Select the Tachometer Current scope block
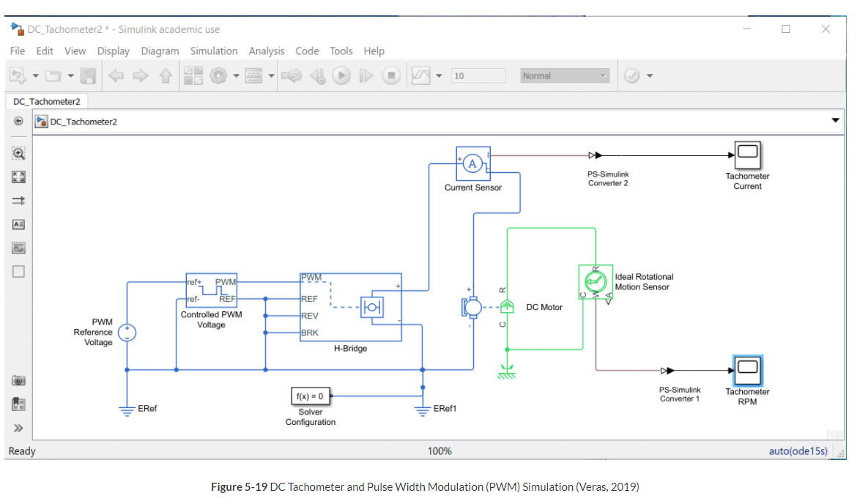The image size is (868, 504). 748,155
